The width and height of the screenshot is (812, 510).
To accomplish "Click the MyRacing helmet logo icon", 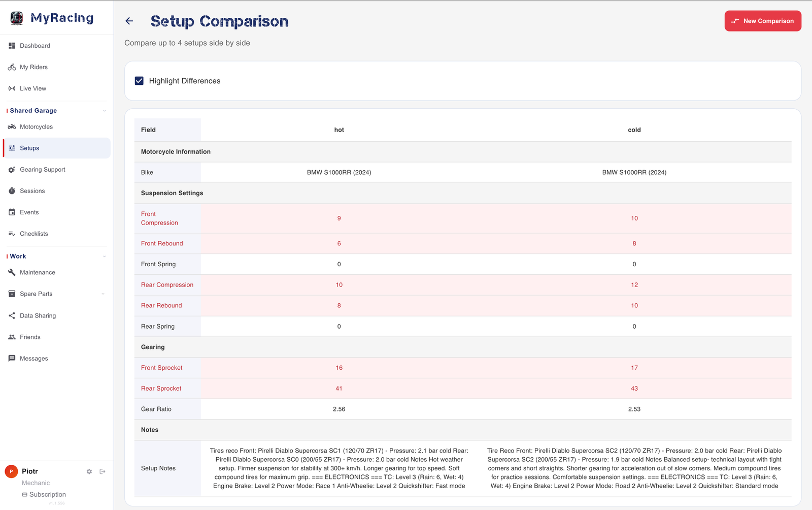I will [17, 18].
